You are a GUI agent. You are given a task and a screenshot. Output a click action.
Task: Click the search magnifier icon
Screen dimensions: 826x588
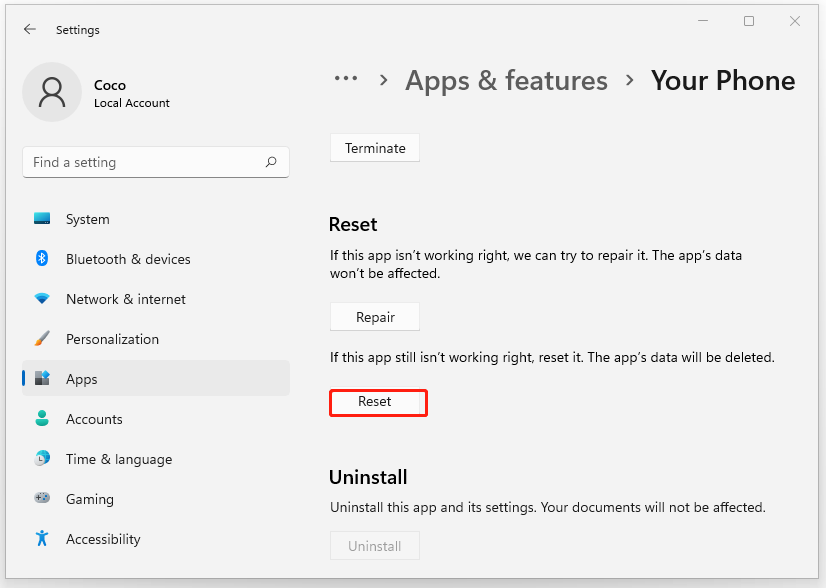tap(271, 161)
